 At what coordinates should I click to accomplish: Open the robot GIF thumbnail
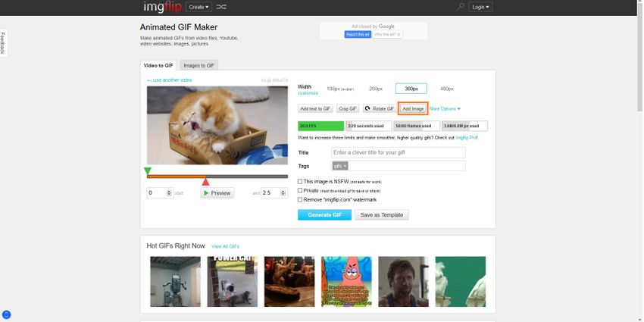pos(175,282)
